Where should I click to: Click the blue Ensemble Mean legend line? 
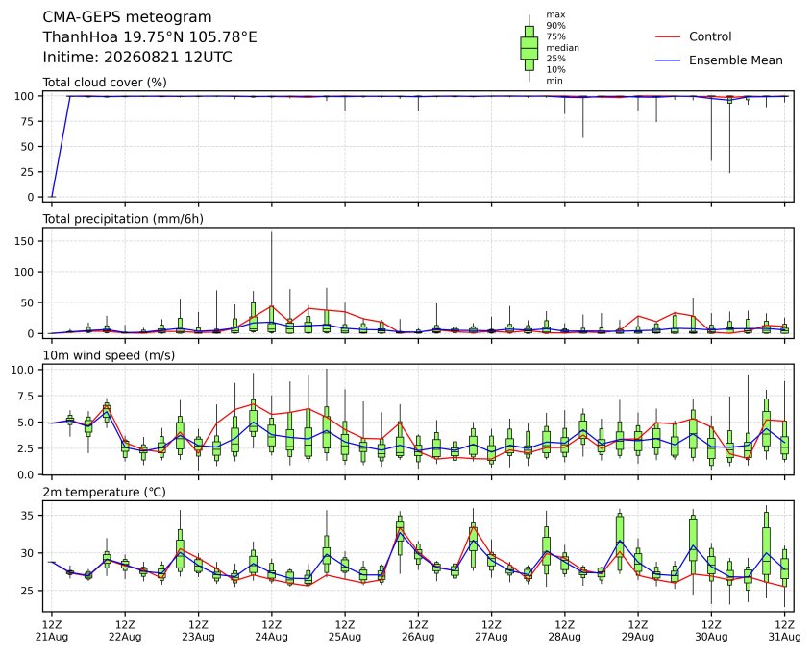[x=668, y=60]
